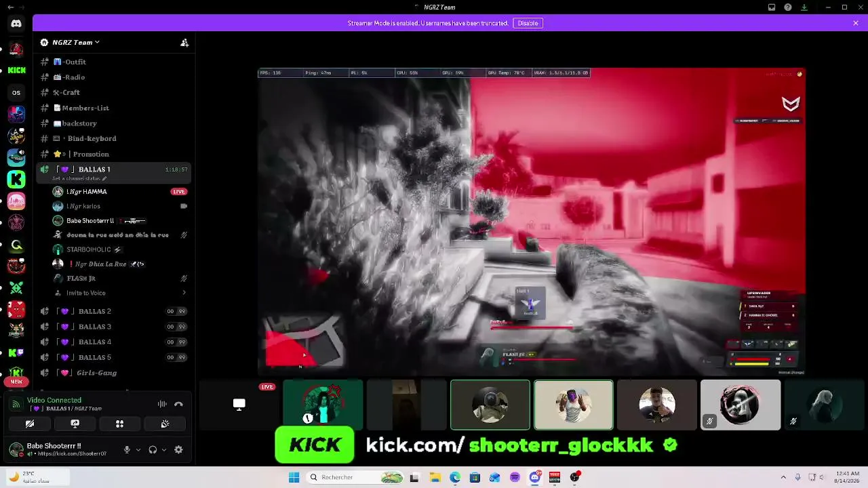Join the BALLAS 3 voice channel
The image size is (868, 488).
coord(114,327)
